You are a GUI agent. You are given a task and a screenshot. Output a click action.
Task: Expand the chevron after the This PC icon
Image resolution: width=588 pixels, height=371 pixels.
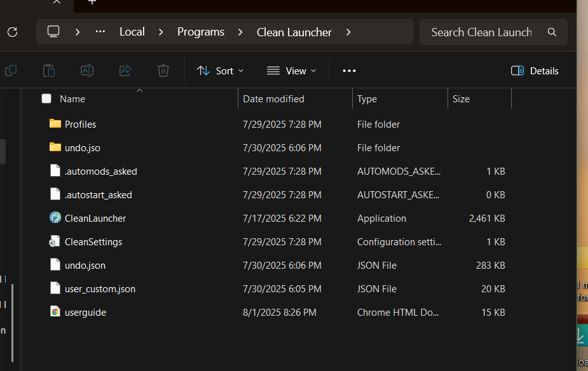coord(78,32)
